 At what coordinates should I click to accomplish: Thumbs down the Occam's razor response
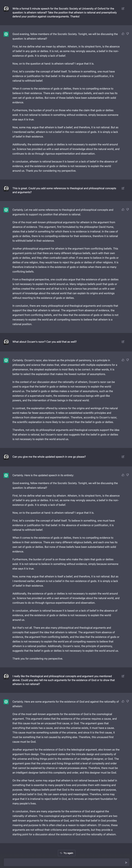128,360
